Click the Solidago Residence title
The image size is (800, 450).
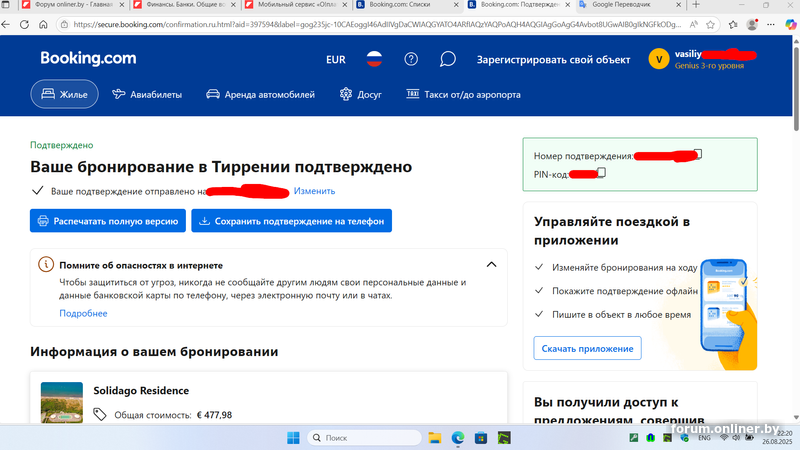(x=141, y=390)
